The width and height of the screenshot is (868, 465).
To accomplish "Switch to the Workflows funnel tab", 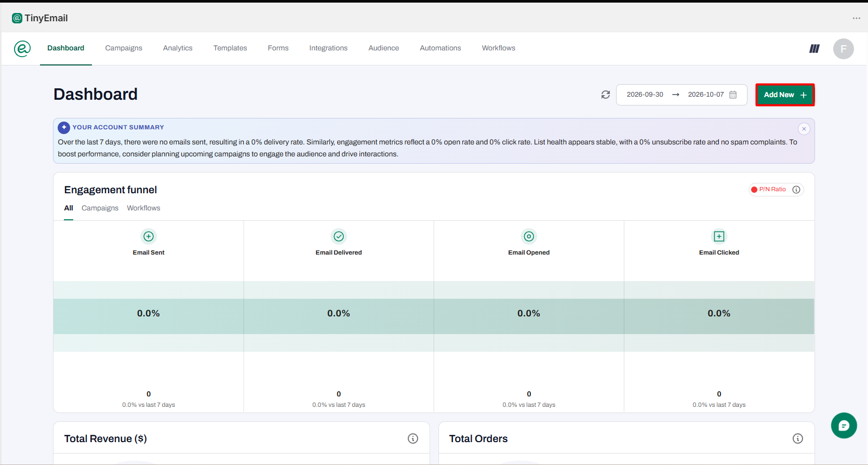I will coord(144,208).
